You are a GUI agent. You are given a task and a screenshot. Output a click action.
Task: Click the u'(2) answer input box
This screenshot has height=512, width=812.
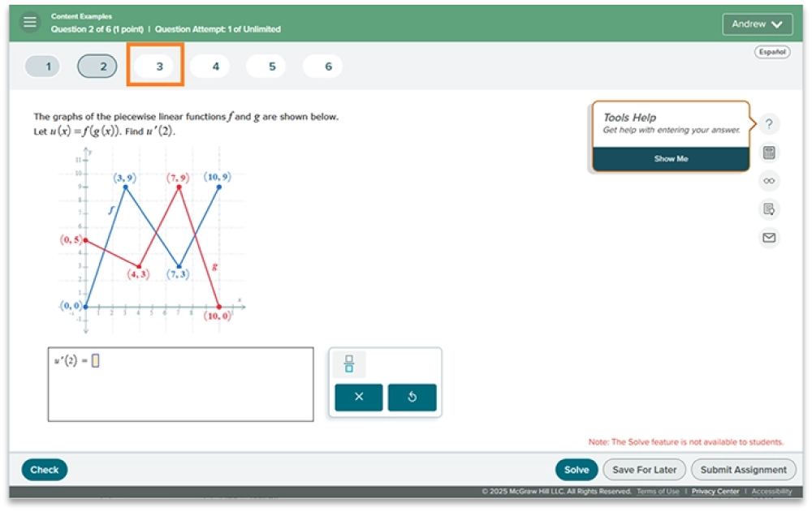[x=95, y=362]
